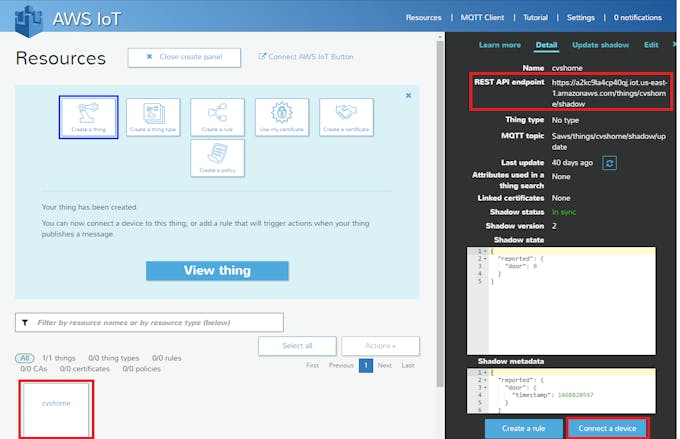Click the MQTT topic value text

pyautogui.click(x=608, y=141)
